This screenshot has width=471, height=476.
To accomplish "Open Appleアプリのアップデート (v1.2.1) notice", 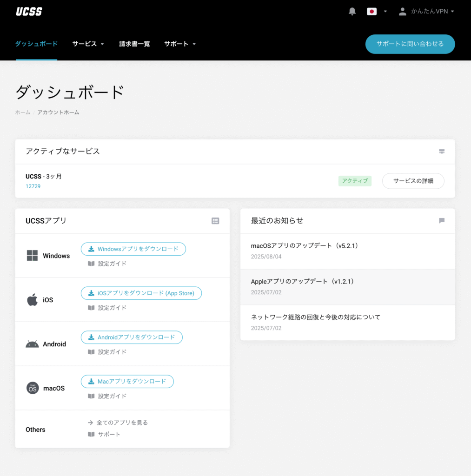I will (303, 281).
